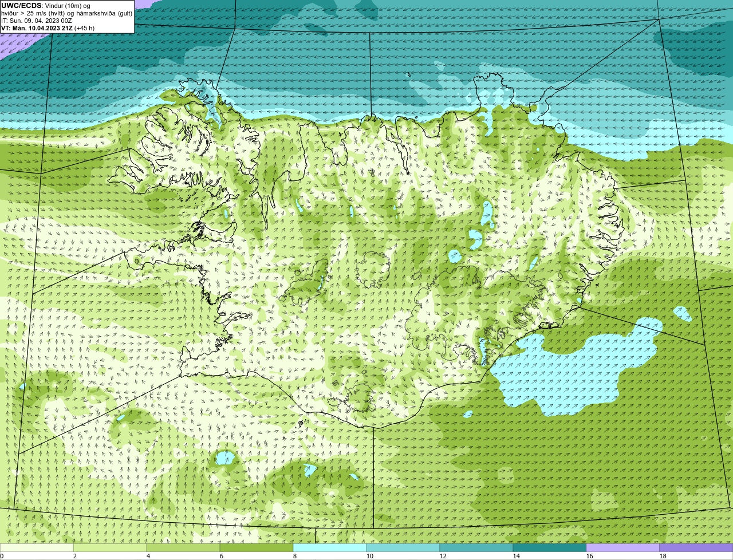The height and width of the screenshot is (560, 733).
Task: Click the legend scale label "0"
Action: pyautogui.click(x=2, y=556)
